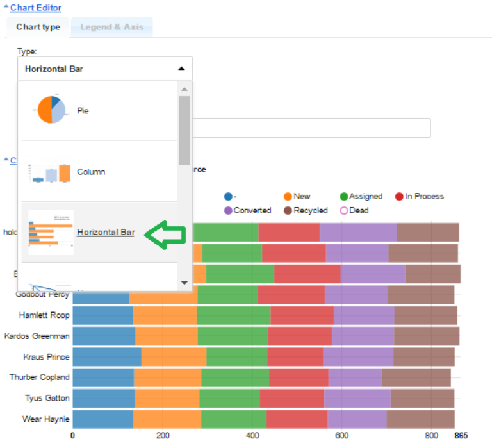Click the Pie chart thumbnail icon
Image resolution: width=492 pixels, height=448 pixels.
(x=51, y=110)
